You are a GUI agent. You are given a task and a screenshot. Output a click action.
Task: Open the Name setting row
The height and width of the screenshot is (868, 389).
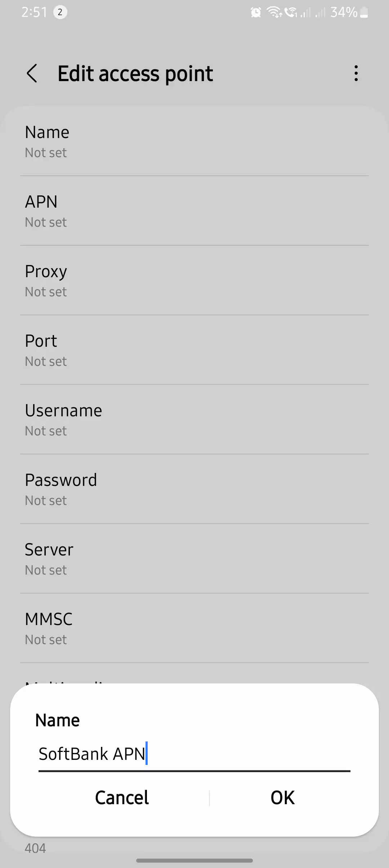194,141
